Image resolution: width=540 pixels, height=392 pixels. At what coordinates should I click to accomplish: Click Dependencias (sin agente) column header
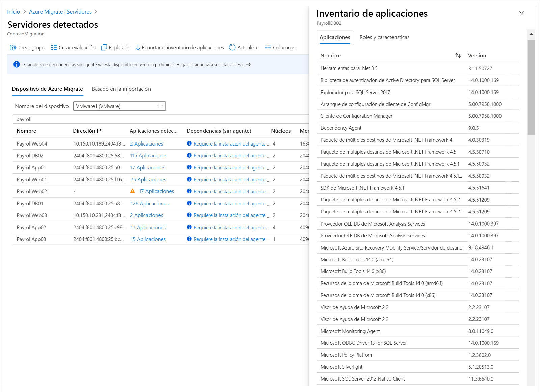(219, 131)
